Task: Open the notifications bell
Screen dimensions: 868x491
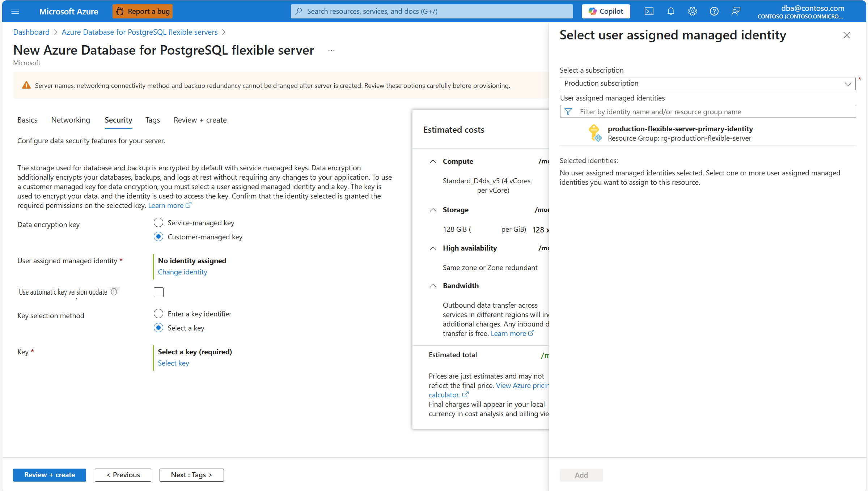Action: tap(670, 11)
